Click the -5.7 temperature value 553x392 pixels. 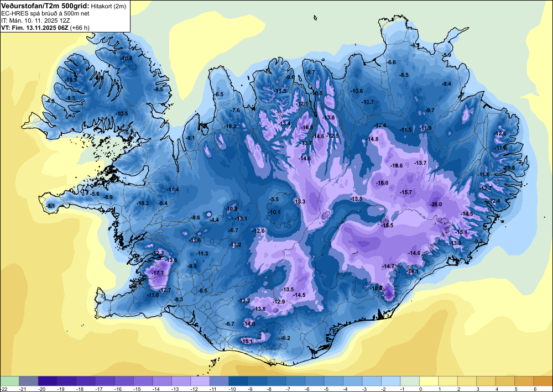point(233,230)
